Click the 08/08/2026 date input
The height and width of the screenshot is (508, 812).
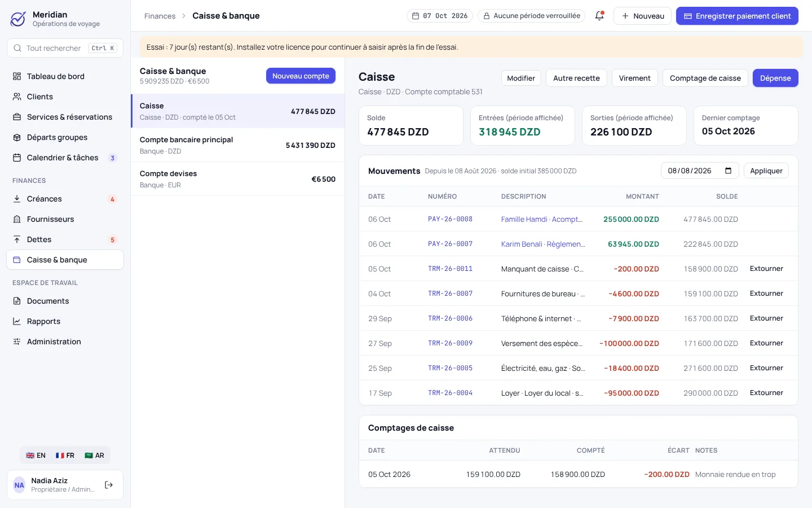pos(700,170)
